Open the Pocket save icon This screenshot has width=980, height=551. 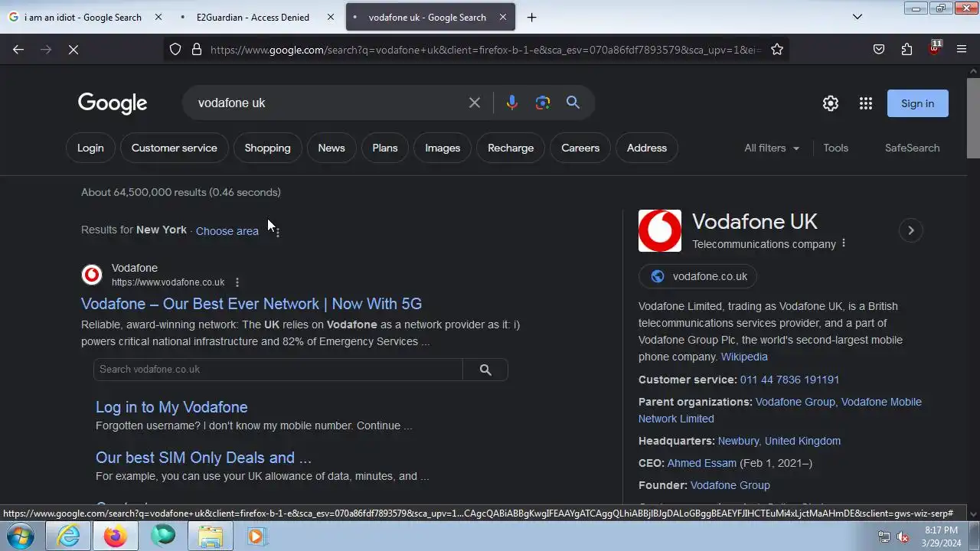[x=879, y=49]
